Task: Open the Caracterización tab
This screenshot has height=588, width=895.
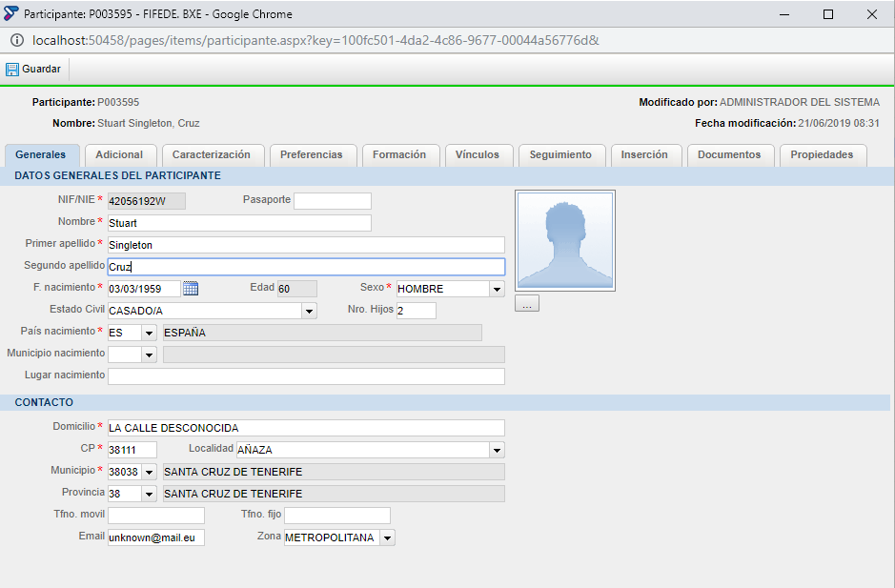Action: (x=212, y=154)
